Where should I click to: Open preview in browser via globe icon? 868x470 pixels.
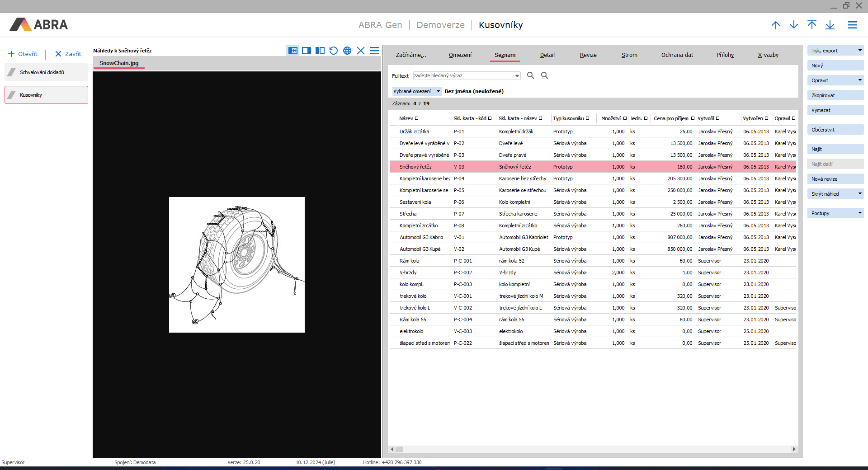[347, 51]
